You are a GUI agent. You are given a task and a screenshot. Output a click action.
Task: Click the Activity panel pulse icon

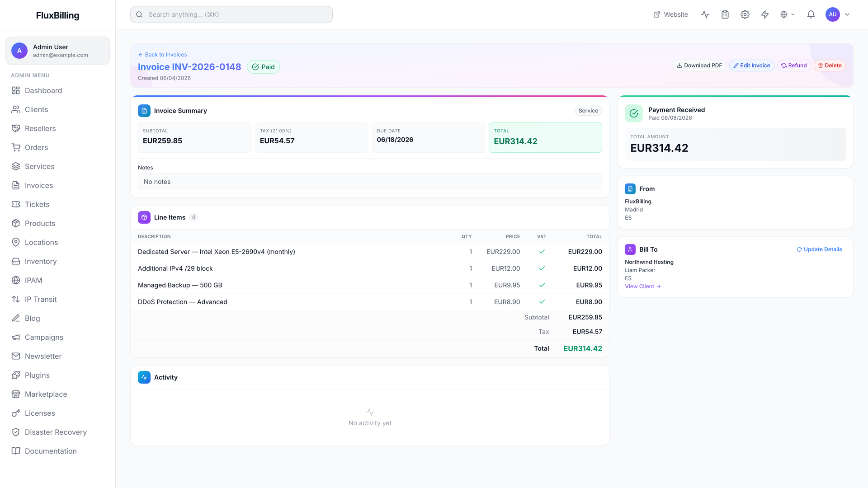(x=144, y=377)
